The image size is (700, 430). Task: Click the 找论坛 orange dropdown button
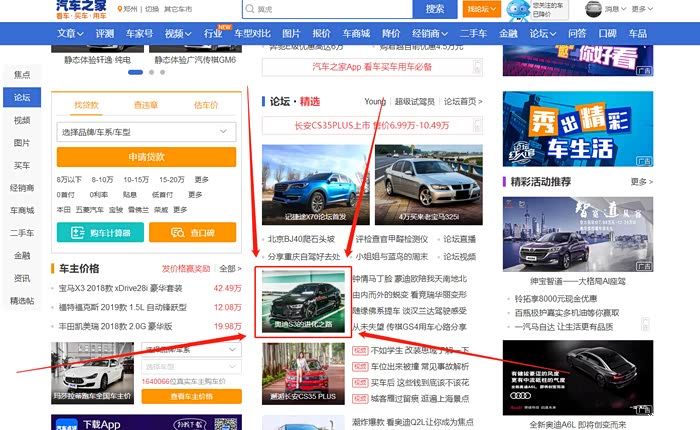(x=480, y=9)
